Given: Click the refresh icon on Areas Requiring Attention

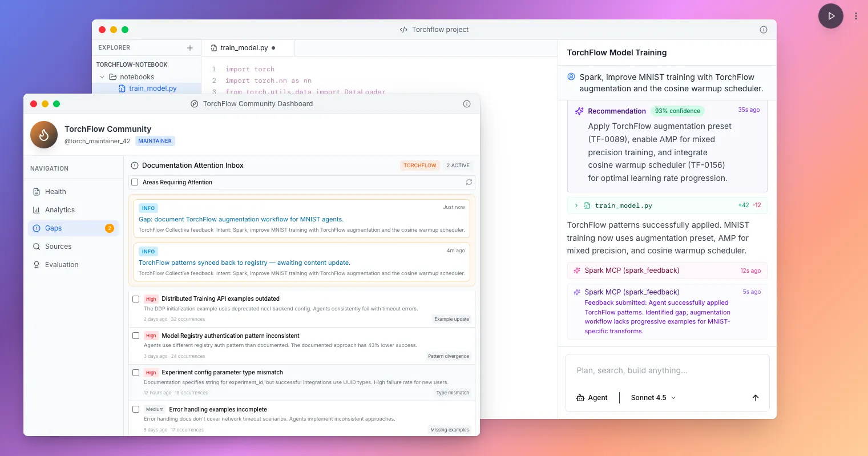Looking at the screenshot, I should 469,181.
